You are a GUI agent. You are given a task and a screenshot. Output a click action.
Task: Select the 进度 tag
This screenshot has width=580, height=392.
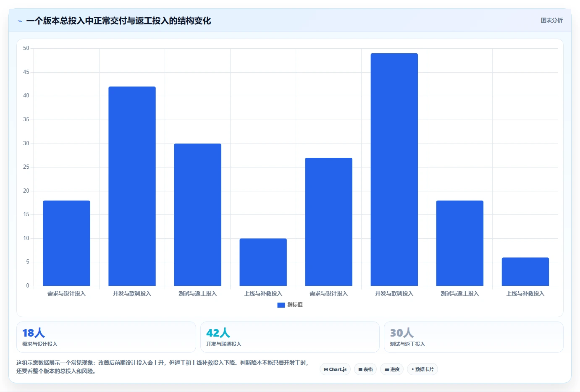(x=392, y=369)
